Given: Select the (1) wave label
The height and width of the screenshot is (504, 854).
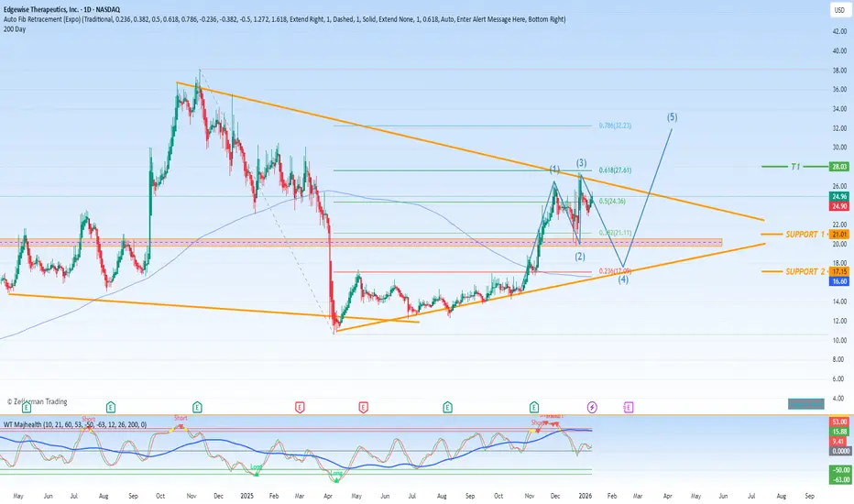Looking at the screenshot, I should (554, 169).
